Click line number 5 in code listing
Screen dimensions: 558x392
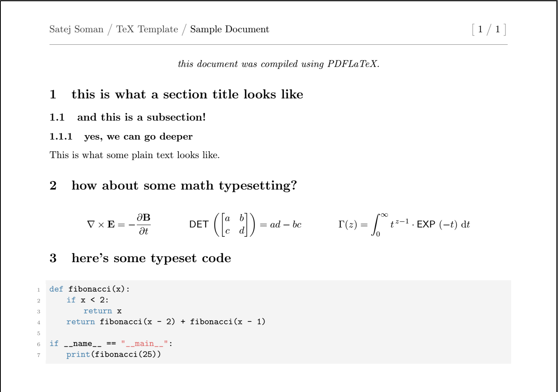39,334
